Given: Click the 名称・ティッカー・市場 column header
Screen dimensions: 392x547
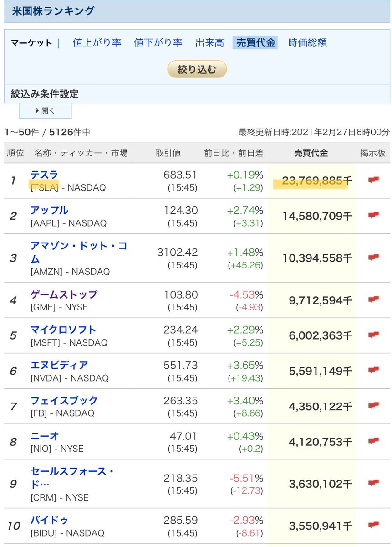Looking at the screenshot, I should tap(81, 153).
